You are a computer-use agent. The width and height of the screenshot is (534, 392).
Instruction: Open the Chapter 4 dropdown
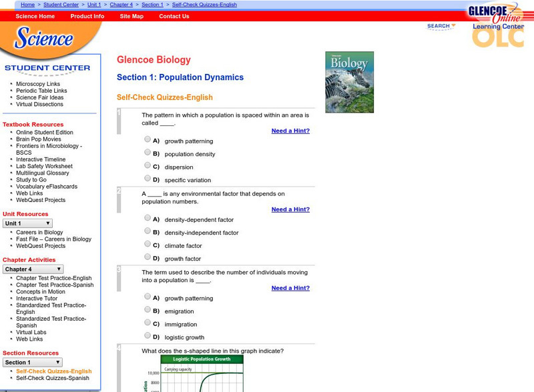pyautogui.click(x=33, y=269)
